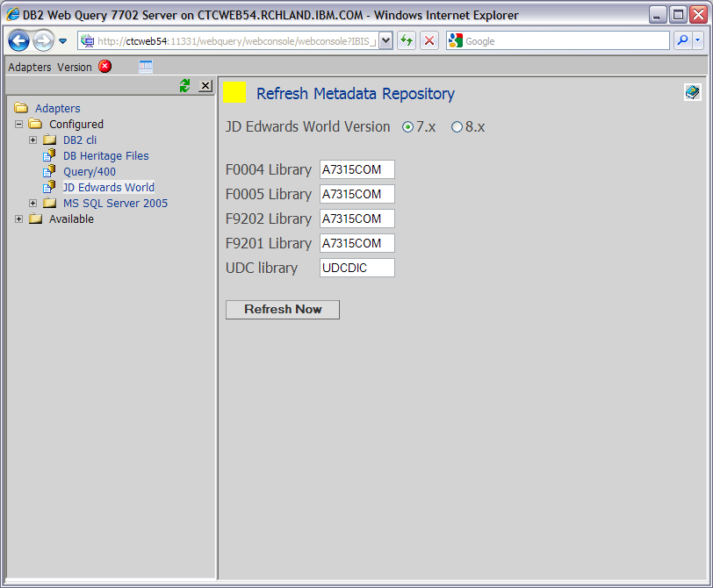Click the Internet Explorer title bar icon
The width and height of the screenshot is (713, 588).
point(12,15)
